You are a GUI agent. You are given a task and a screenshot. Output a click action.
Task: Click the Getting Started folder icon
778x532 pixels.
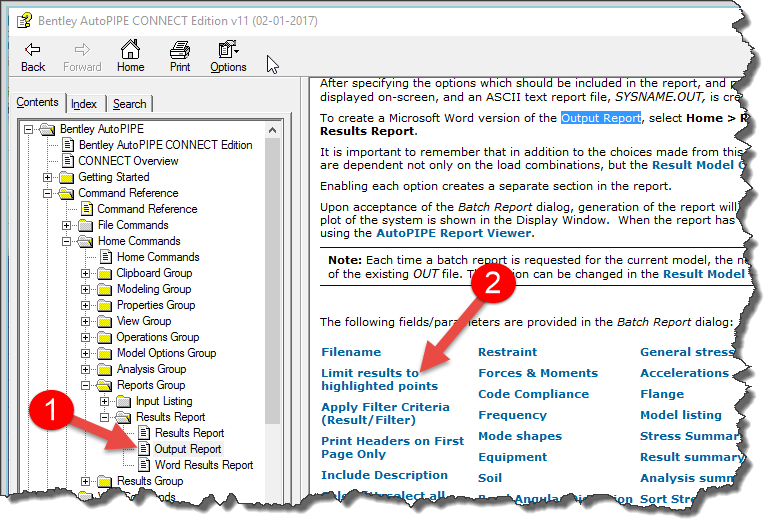point(66,177)
